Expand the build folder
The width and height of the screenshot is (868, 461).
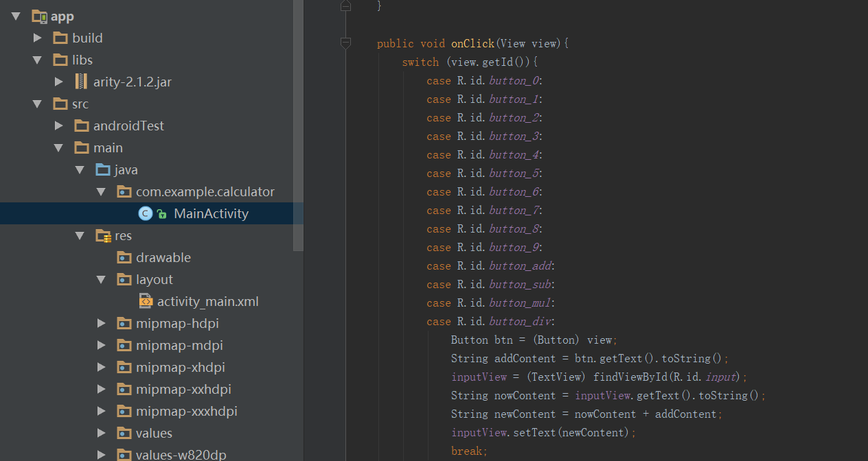(x=38, y=38)
